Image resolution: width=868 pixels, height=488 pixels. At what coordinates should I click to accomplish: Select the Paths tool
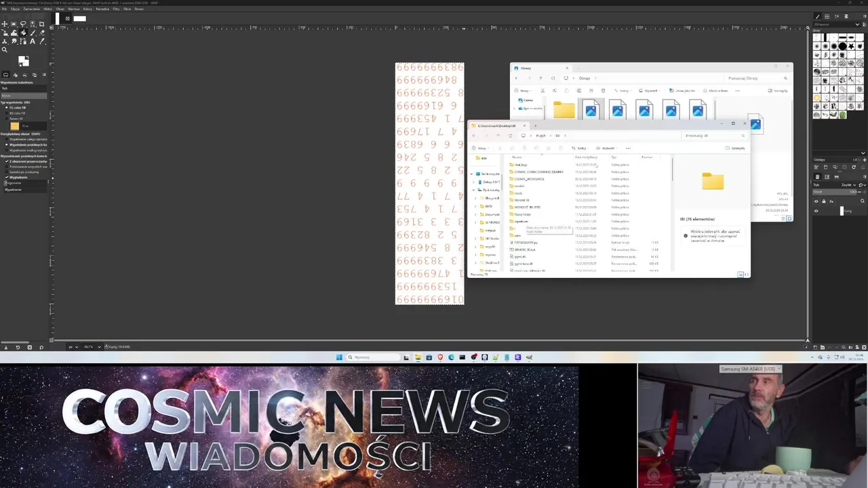pos(23,41)
